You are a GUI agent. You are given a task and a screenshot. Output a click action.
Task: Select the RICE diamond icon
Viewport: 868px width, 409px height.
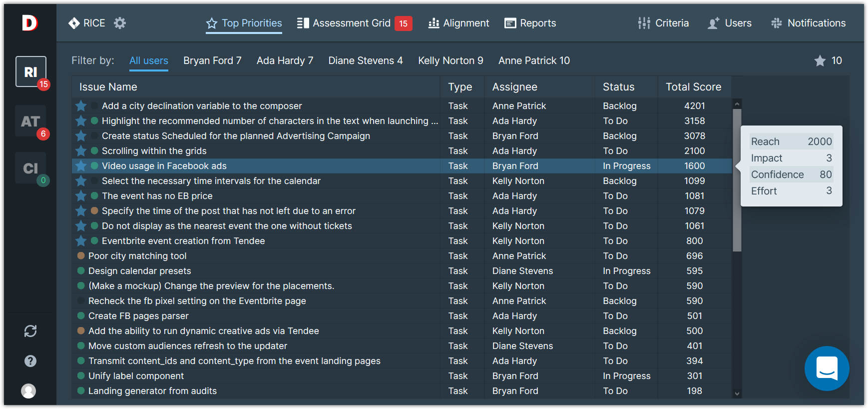(74, 23)
